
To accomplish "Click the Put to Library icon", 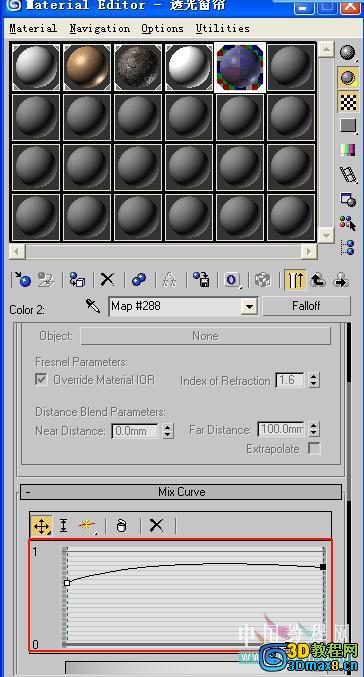I will click(201, 280).
